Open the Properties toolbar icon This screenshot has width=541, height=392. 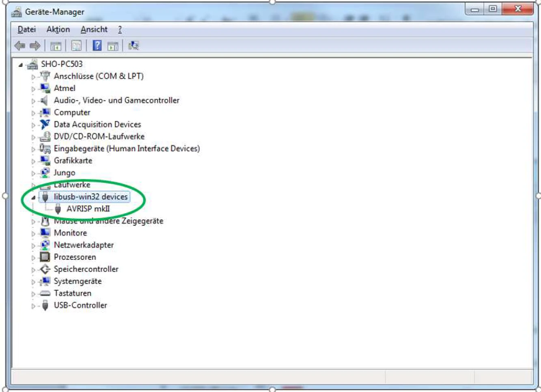click(76, 46)
